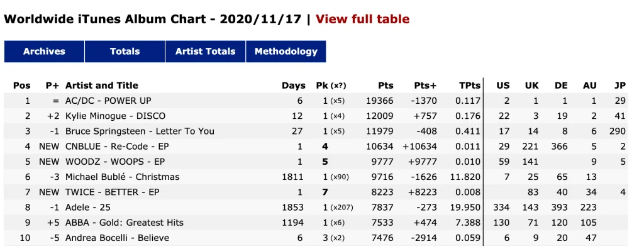This screenshot has width=644, height=246.
Task: Click the Pts+ column header
Action: pyautogui.click(x=425, y=86)
